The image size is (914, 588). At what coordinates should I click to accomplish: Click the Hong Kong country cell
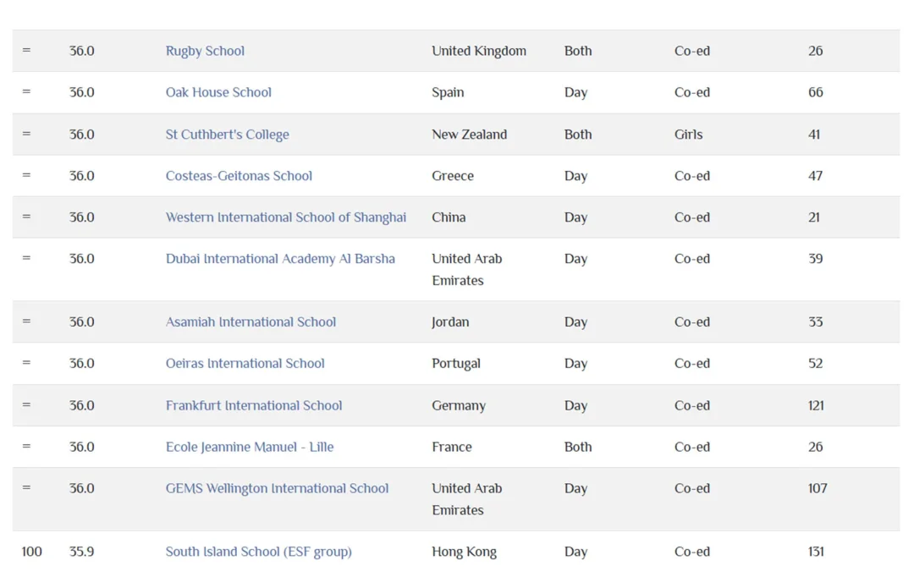click(464, 552)
